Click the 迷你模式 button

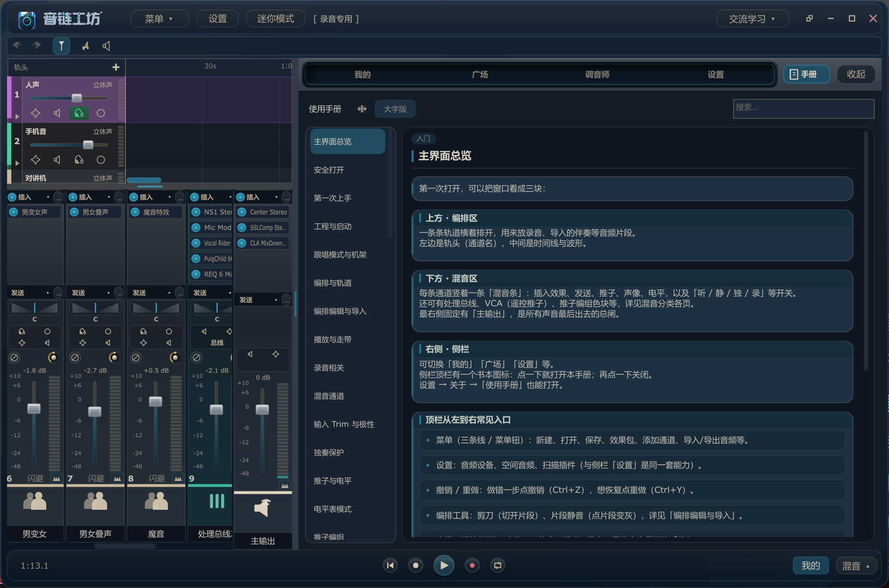point(276,19)
